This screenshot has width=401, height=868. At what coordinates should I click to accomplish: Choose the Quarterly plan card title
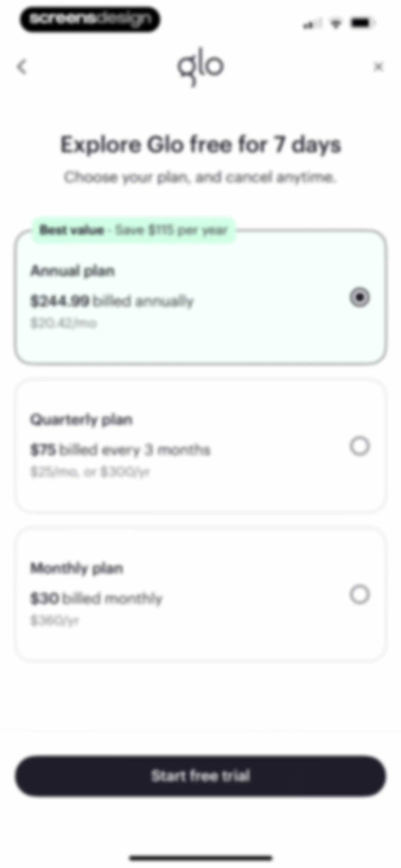pyautogui.click(x=81, y=420)
